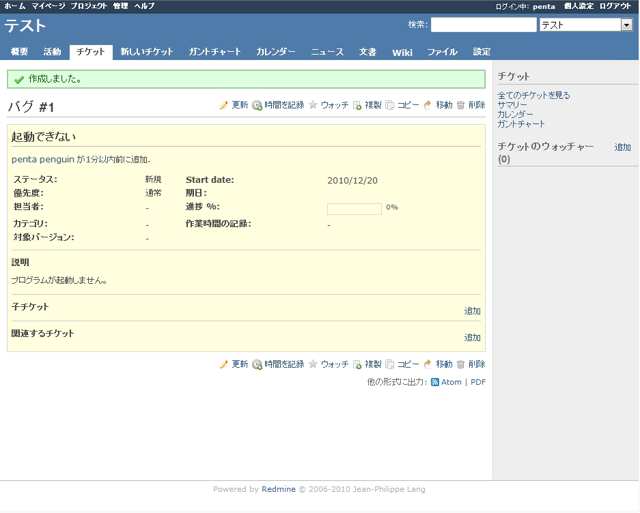Open the ファイル tab

click(x=442, y=52)
